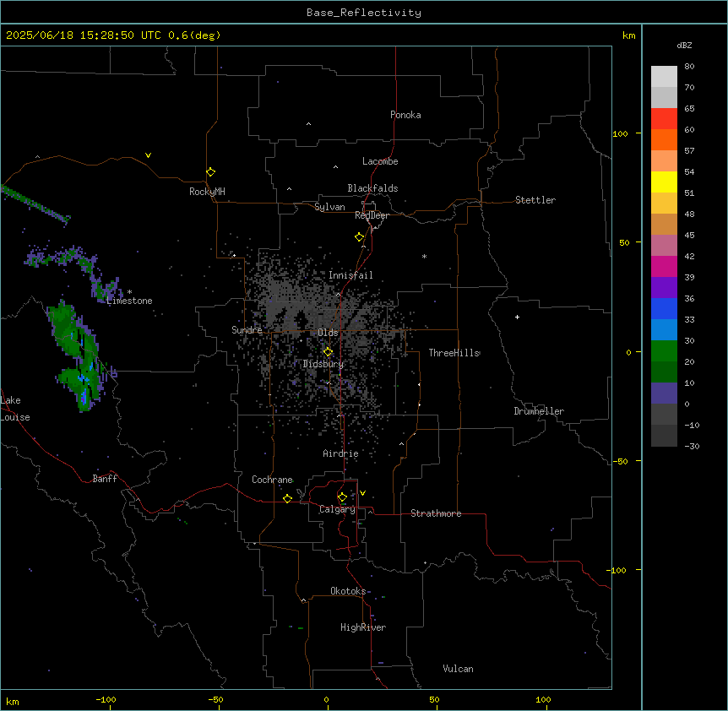Click the -100 tick on the bottom axis
Screen dimensions: 728x711
point(106,699)
